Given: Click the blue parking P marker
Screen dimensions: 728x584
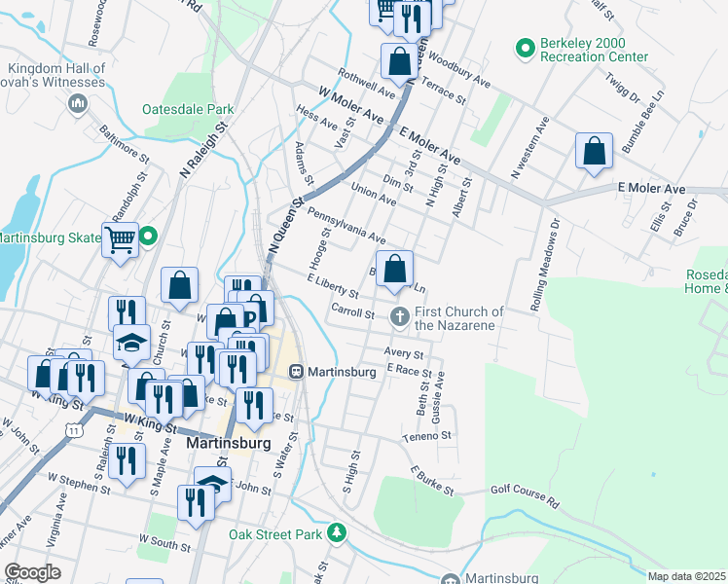Looking at the screenshot, I should point(250,317).
